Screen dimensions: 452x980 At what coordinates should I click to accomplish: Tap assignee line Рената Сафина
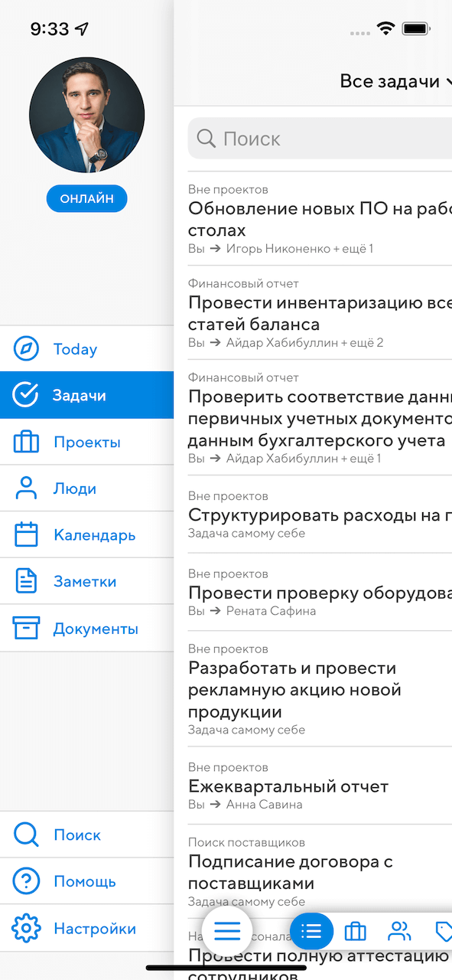coord(252,611)
